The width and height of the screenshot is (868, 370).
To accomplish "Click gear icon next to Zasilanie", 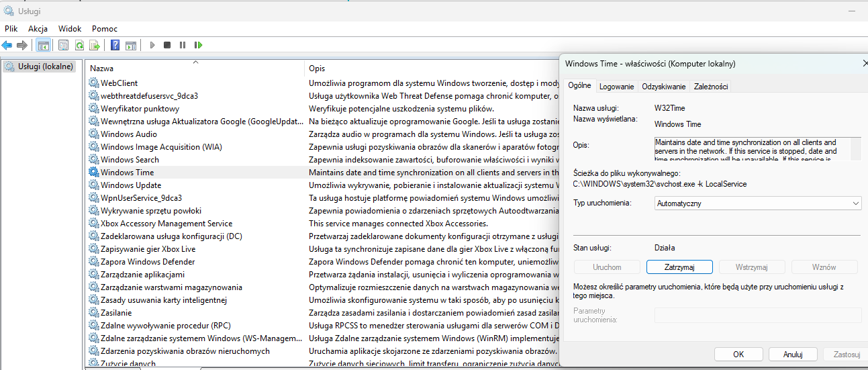I will [93, 313].
